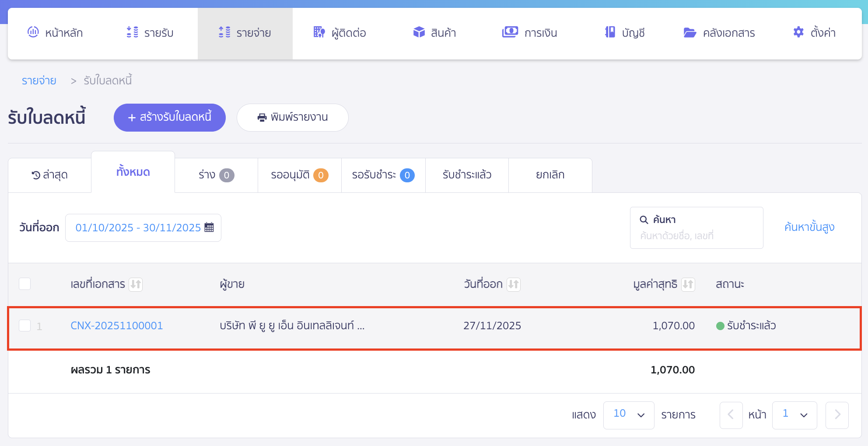
Task: Switch to the รับชำระแล้ว tab
Action: click(x=467, y=175)
